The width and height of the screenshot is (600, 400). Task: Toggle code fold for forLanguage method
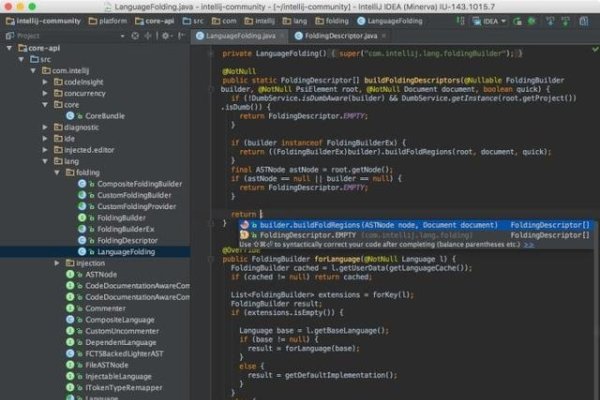[x=211, y=259]
